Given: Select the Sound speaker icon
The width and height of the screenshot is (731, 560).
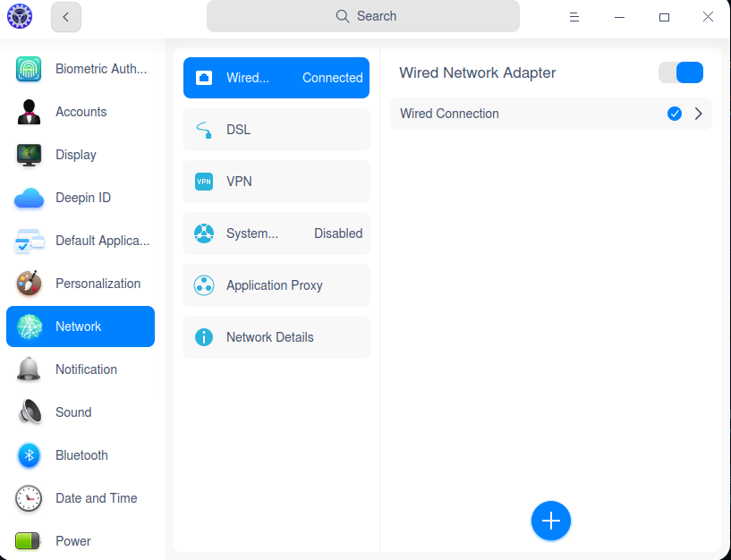Looking at the screenshot, I should click(30, 412).
